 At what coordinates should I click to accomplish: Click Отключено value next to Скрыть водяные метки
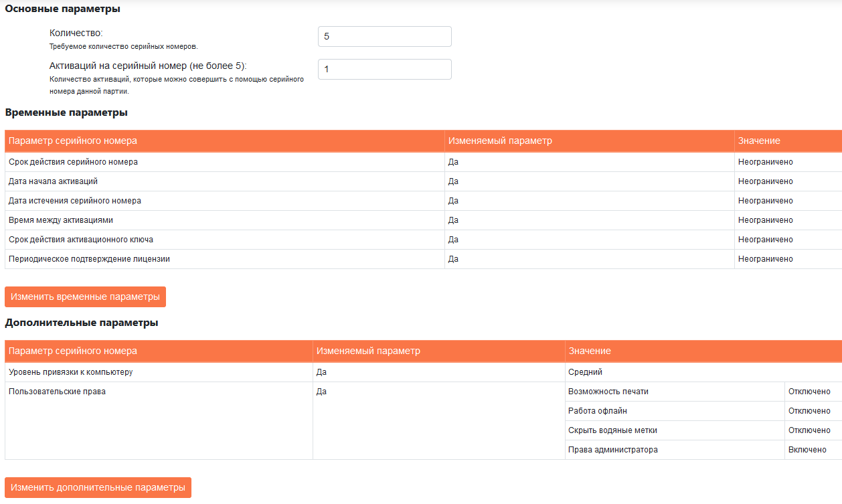809,430
